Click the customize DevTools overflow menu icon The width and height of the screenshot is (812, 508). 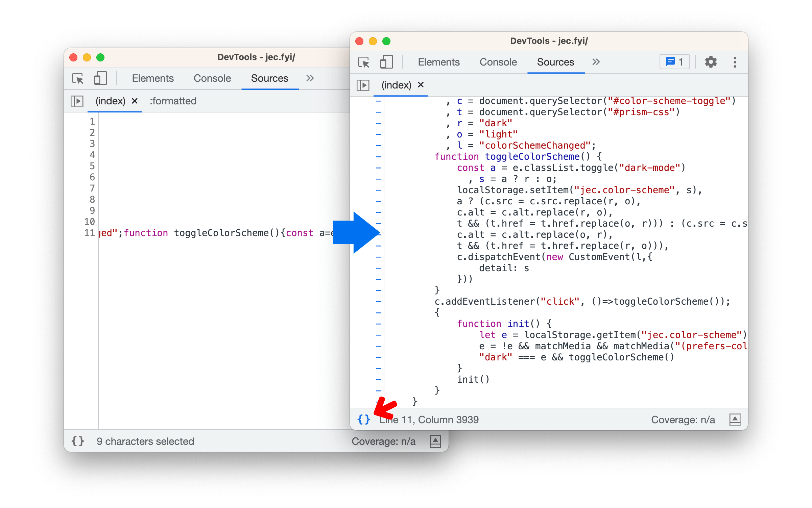(x=735, y=62)
